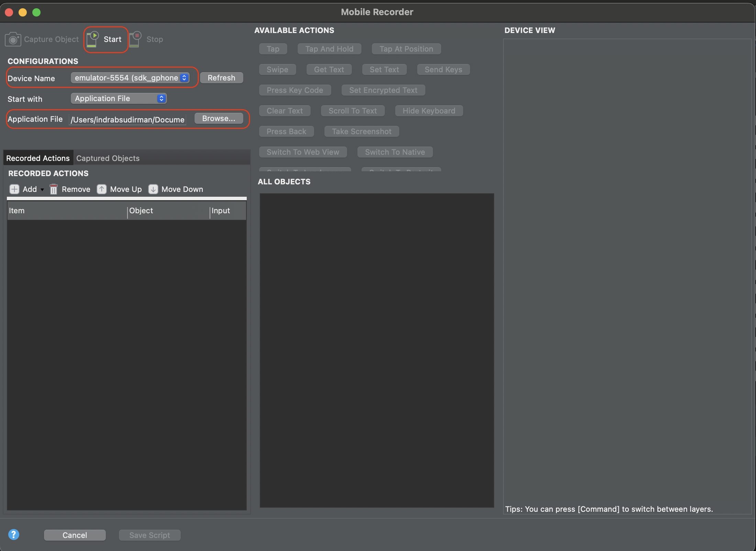Click the Start recording icon
The width and height of the screenshot is (756, 551).
(92, 39)
